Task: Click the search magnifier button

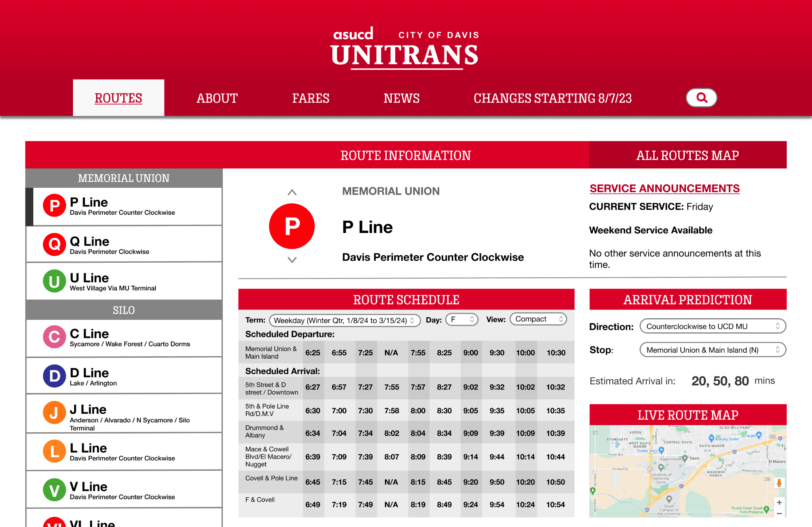Action: point(701,97)
